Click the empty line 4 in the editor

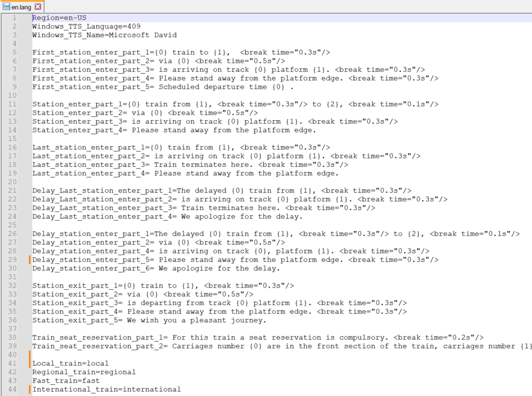(53, 43)
